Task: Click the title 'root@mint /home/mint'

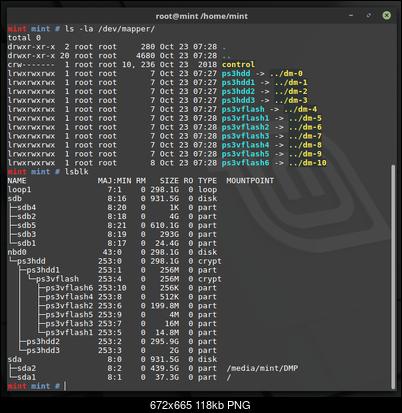Action: [x=202, y=16]
